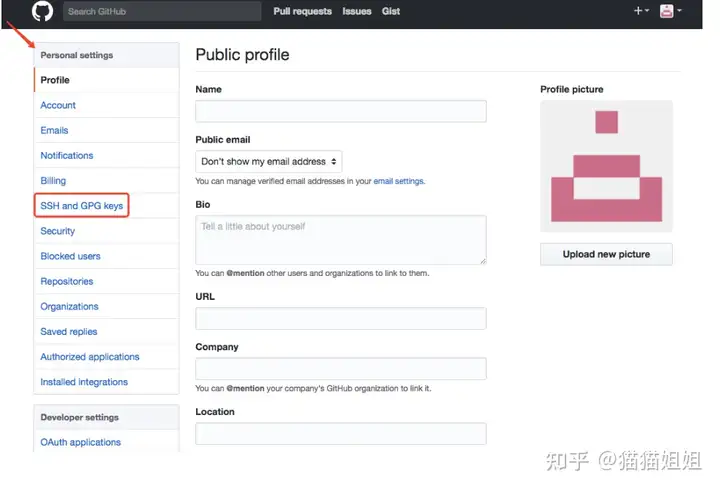Click the Search GitHub field
The height and width of the screenshot is (490, 720).
pyautogui.click(x=162, y=12)
